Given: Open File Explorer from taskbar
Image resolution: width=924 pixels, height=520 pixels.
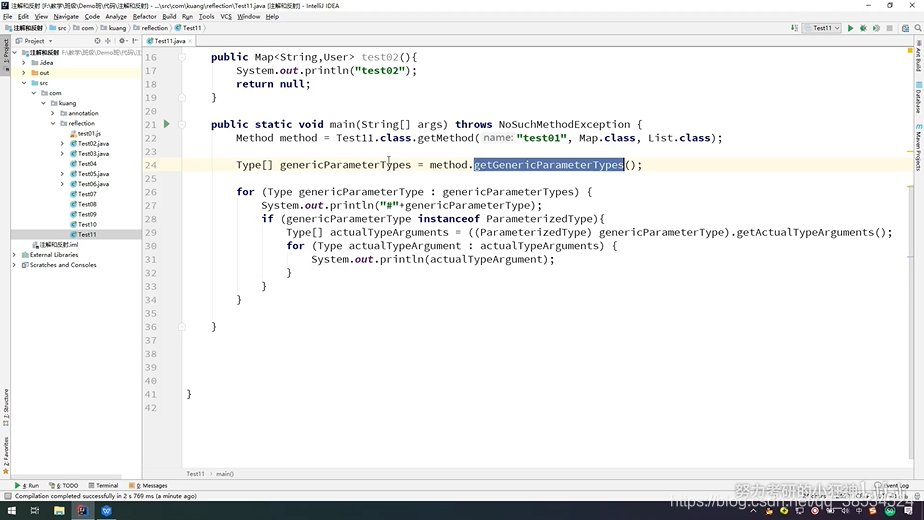Looking at the screenshot, I should pyautogui.click(x=59, y=511).
